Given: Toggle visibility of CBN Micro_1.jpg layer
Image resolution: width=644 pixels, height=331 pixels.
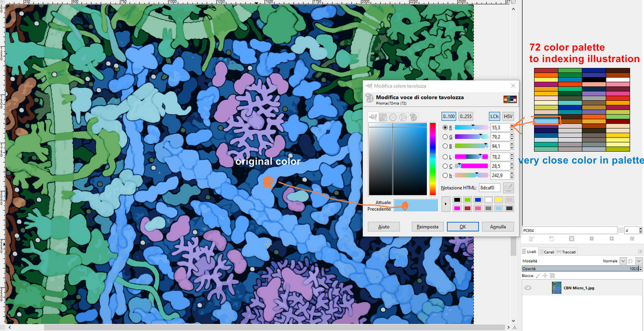Looking at the screenshot, I should pyautogui.click(x=528, y=288).
